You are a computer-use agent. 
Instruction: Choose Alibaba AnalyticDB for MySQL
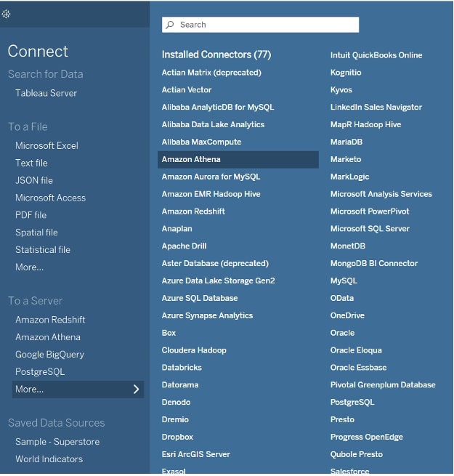pyautogui.click(x=218, y=107)
